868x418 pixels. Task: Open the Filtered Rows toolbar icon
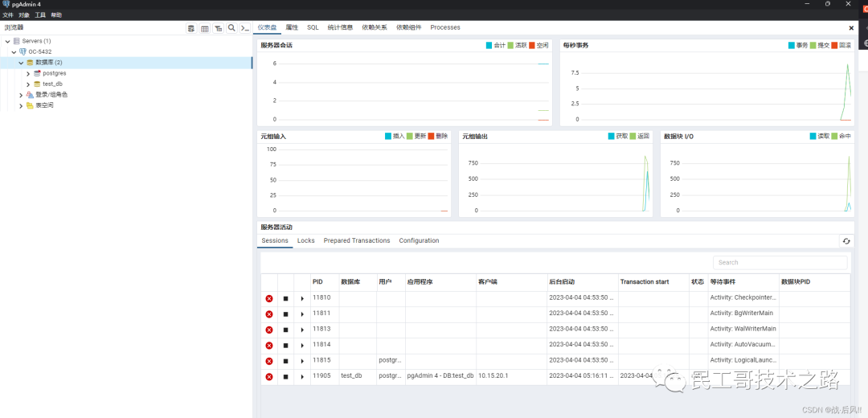pos(218,28)
